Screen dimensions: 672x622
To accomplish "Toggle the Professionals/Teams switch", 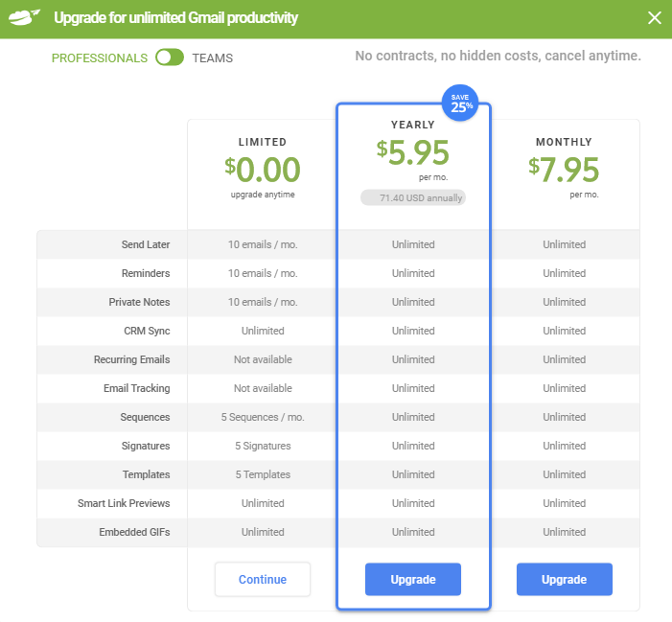I will click(170, 58).
